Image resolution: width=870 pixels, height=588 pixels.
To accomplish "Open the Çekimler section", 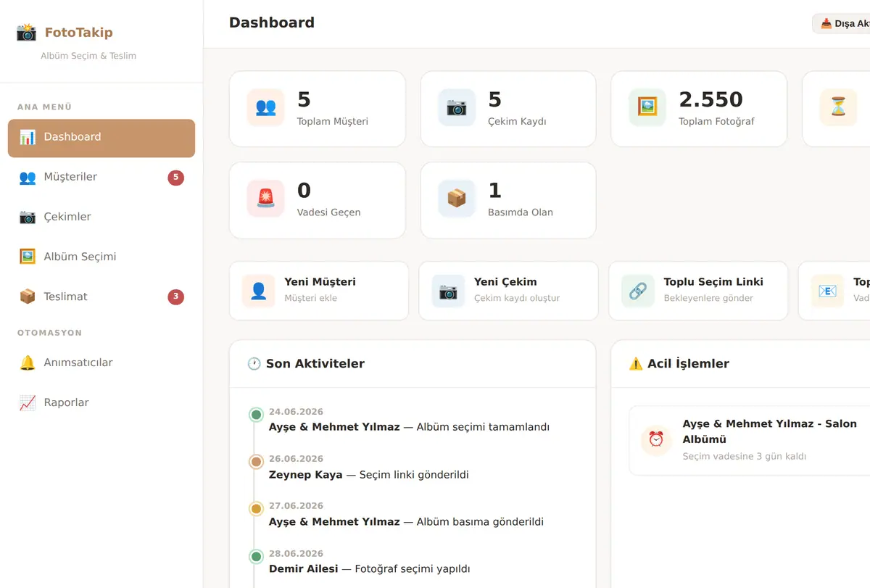I will (101, 217).
